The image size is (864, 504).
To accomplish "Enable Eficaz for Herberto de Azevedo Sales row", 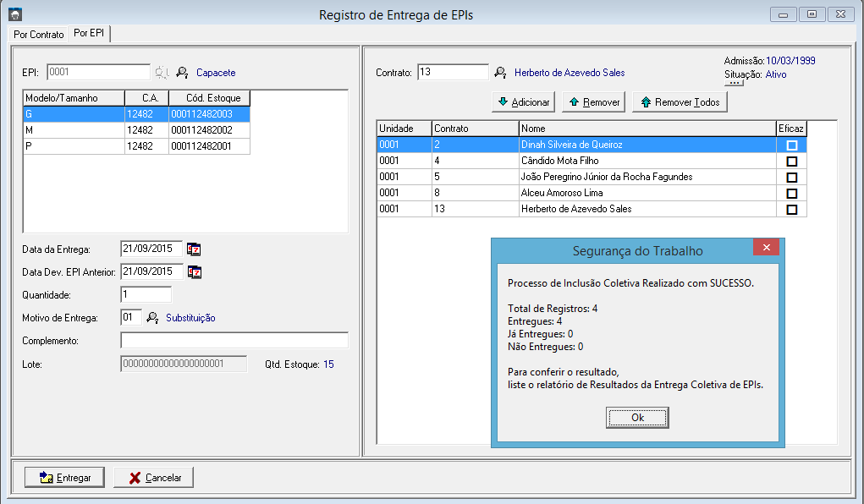I will [x=792, y=210].
